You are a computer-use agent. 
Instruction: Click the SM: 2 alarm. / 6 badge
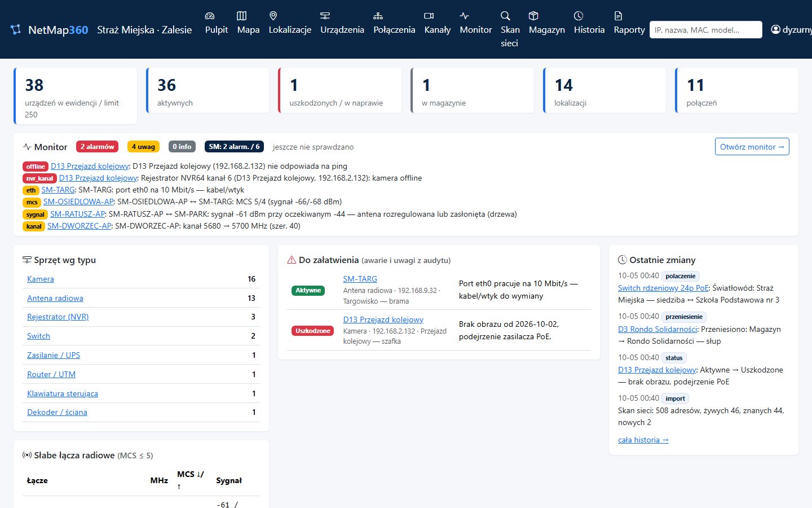235,147
